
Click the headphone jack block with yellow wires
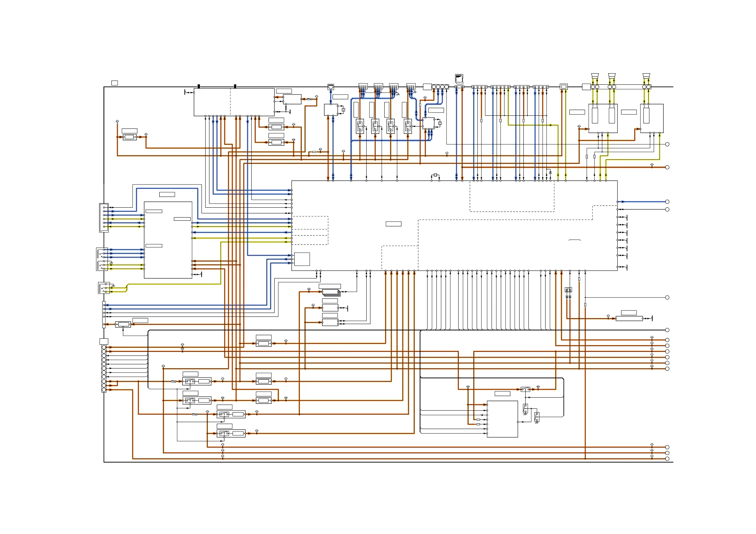(104, 288)
